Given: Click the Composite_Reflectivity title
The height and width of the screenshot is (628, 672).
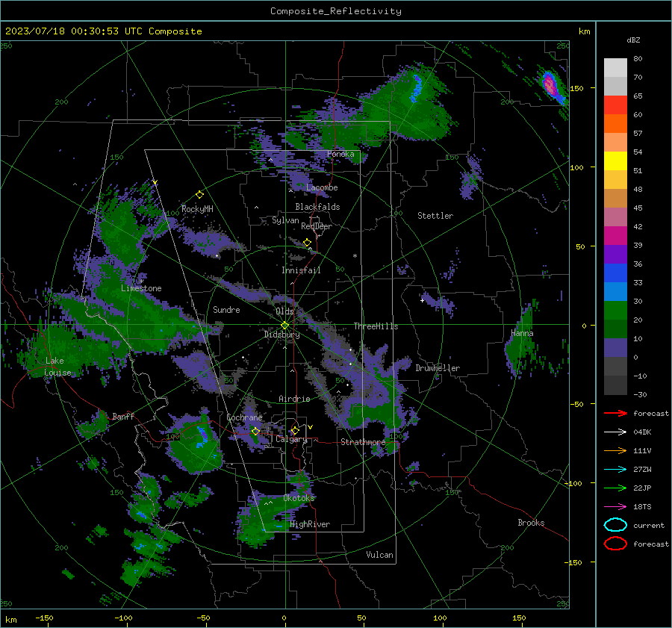Looking at the screenshot, I should 336,11.
